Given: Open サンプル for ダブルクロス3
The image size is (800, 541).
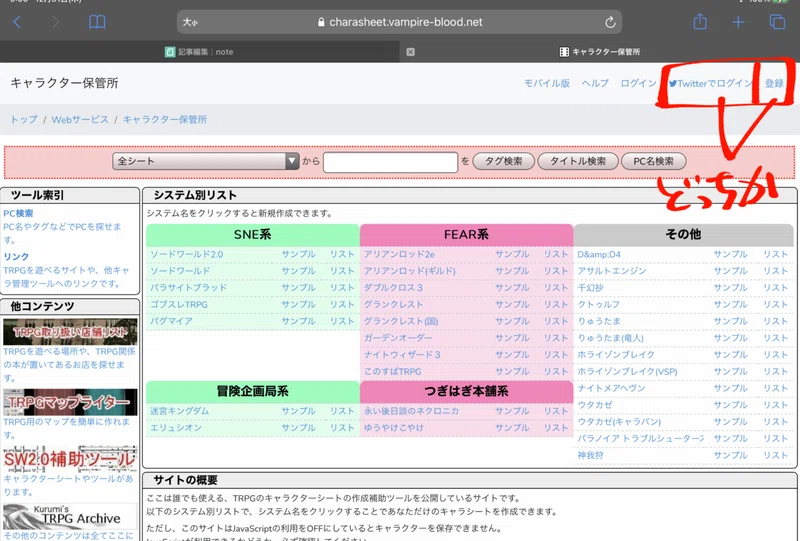Looking at the screenshot, I should tap(512, 288).
